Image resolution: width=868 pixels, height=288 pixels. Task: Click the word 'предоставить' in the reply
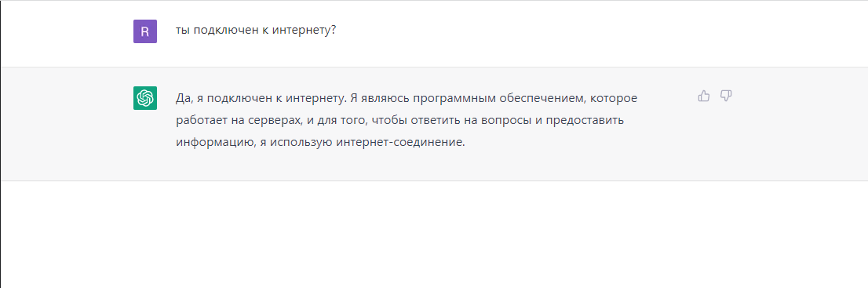pyautogui.click(x=587, y=120)
